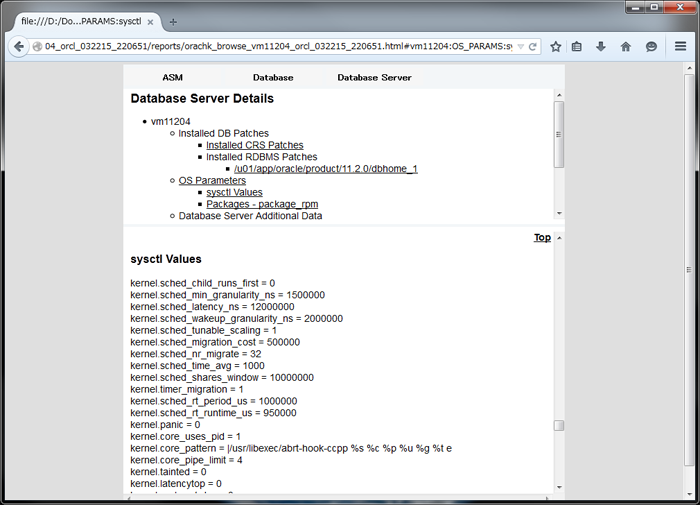Jump to the sysctl Values link
Viewport: 700px width, 505px height.
[x=234, y=192]
